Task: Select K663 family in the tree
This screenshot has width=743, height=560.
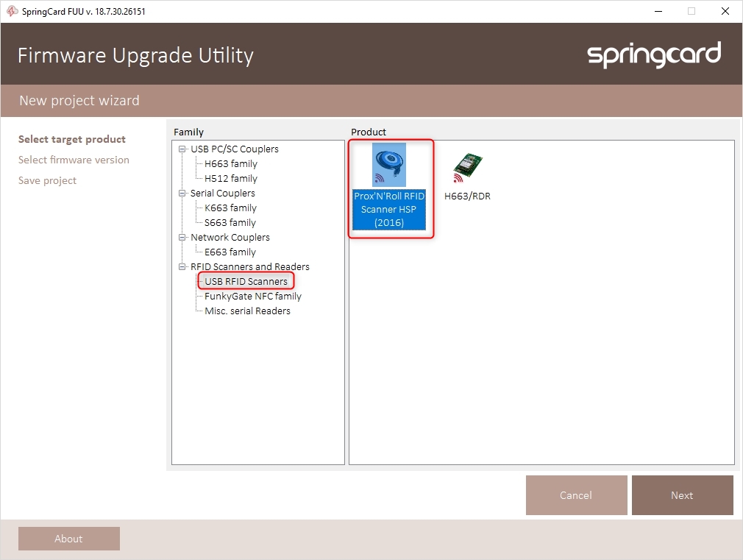Action: 230,208
